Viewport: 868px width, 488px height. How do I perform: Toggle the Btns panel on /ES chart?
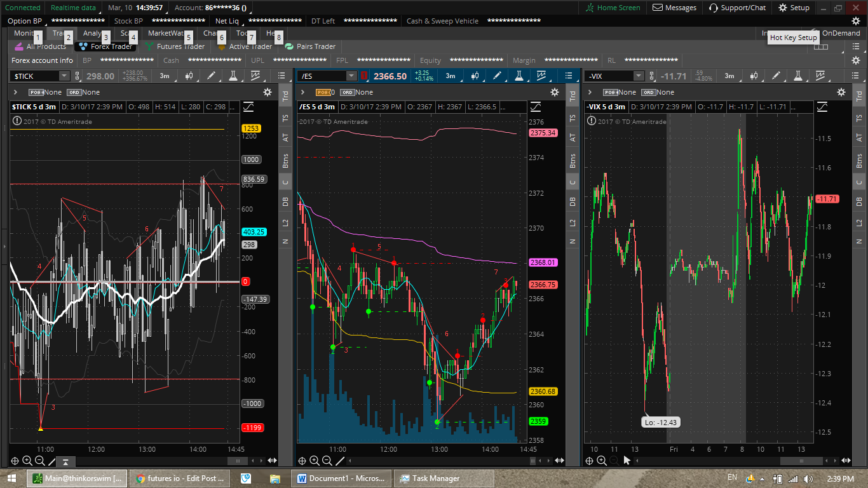pos(573,160)
